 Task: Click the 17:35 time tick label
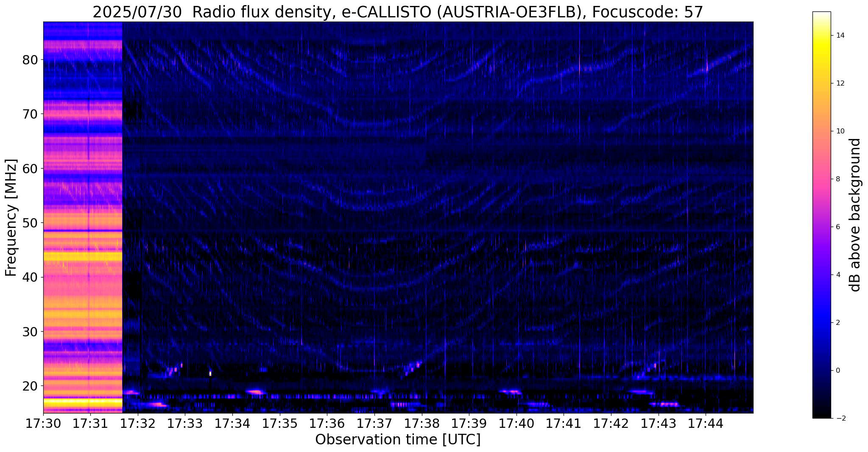[x=280, y=424]
